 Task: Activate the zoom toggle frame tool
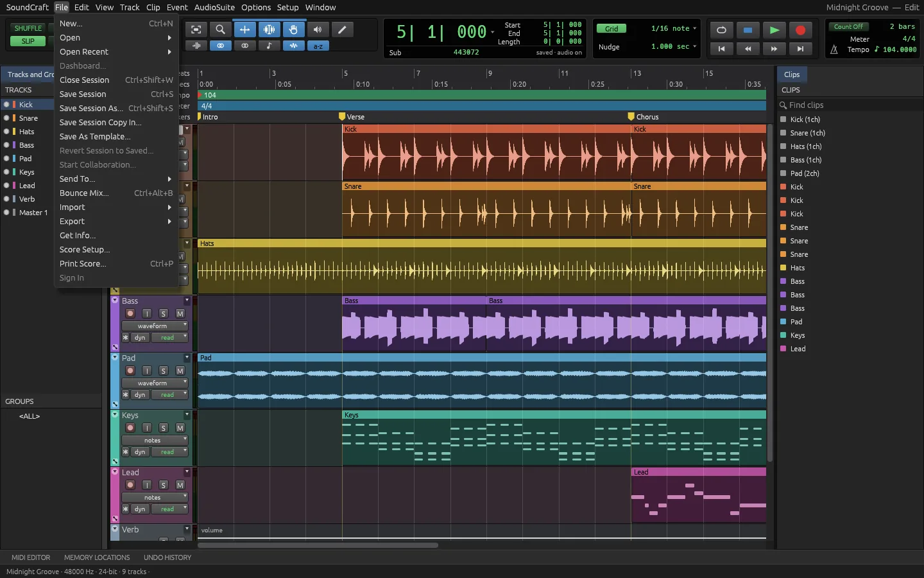[x=196, y=30]
